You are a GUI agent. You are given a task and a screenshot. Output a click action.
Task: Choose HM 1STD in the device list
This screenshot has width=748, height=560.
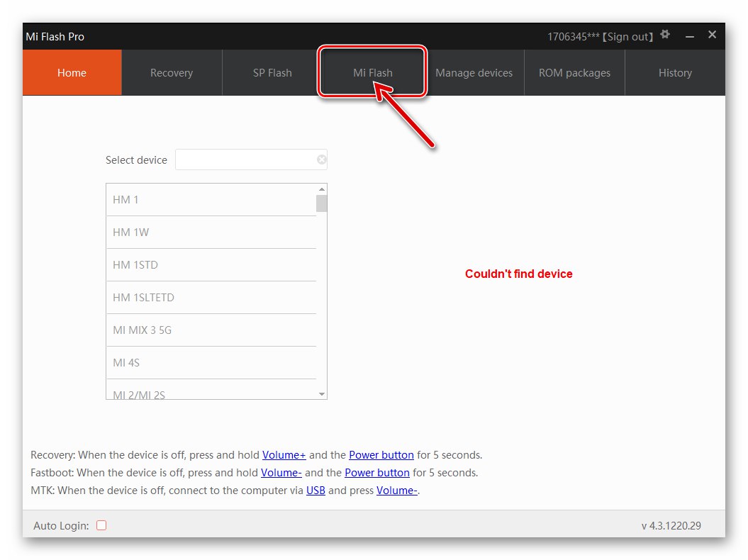(x=211, y=264)
